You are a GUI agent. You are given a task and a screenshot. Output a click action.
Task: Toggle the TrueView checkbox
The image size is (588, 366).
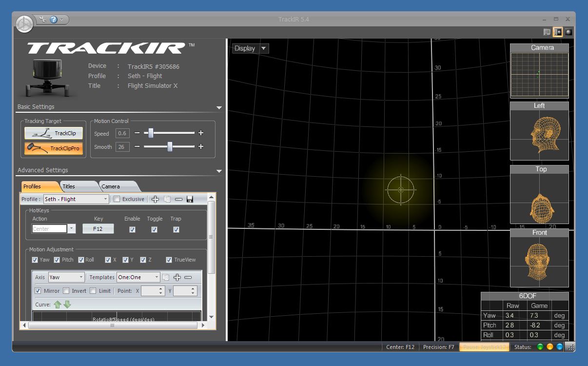tap(169, 260)
